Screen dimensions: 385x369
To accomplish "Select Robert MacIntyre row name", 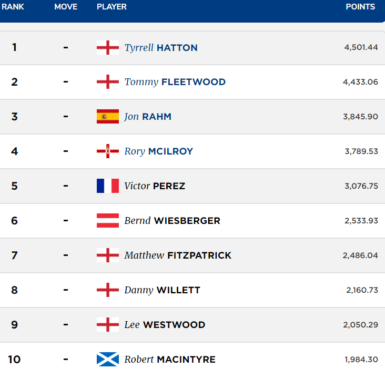I will click(170, 359).
